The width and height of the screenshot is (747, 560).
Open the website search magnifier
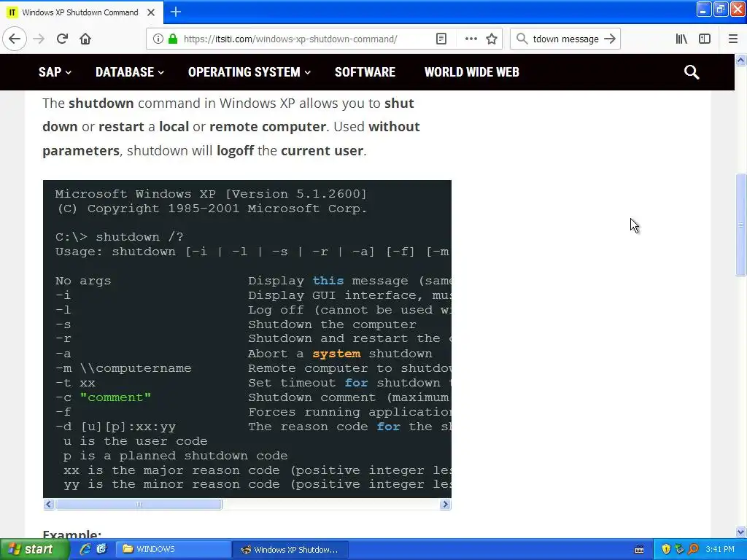point(692,72)
